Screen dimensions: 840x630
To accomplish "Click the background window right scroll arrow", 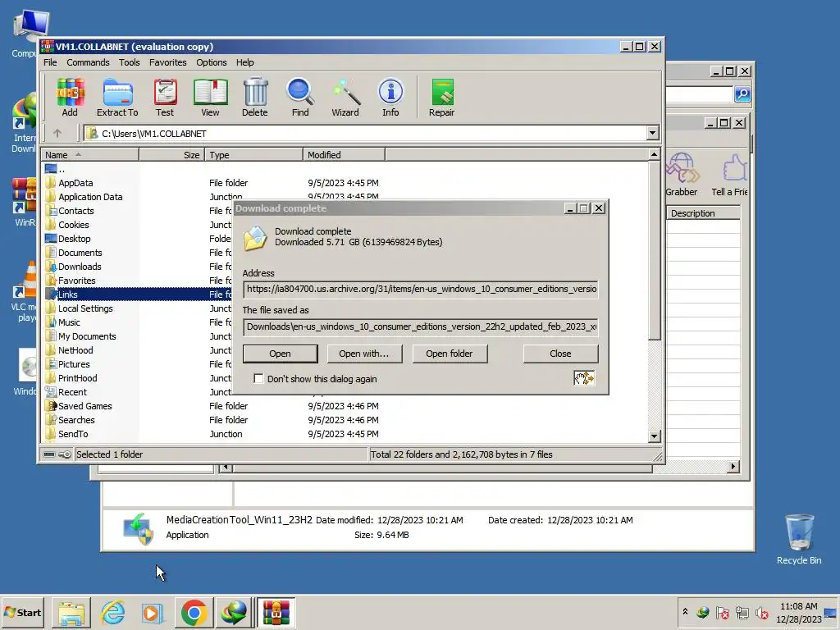I will point(733,467).
